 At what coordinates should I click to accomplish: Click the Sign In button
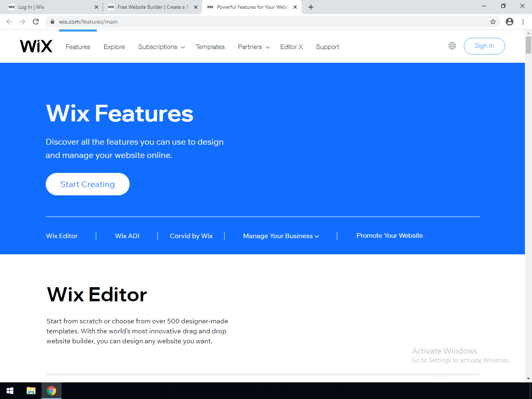pyautogui.click(x=484, y=46)
